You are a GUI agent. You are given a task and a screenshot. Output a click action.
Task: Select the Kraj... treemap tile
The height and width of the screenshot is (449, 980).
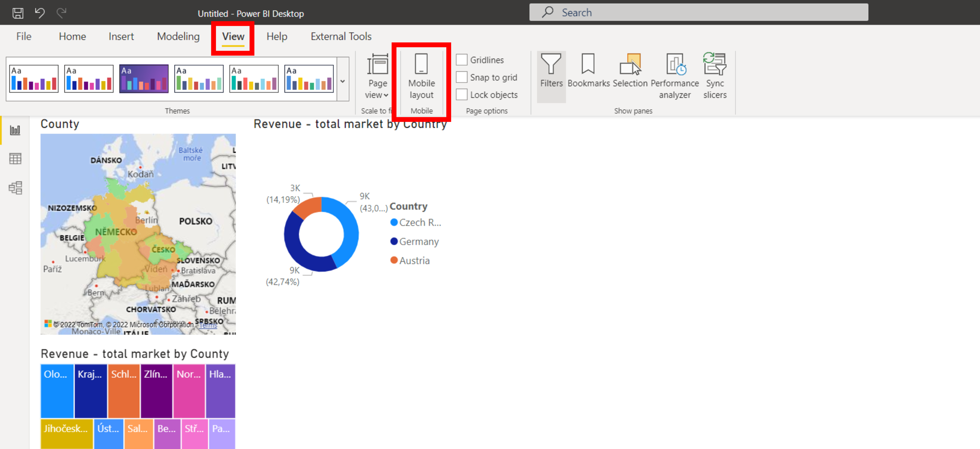click(x=91, y=391)
